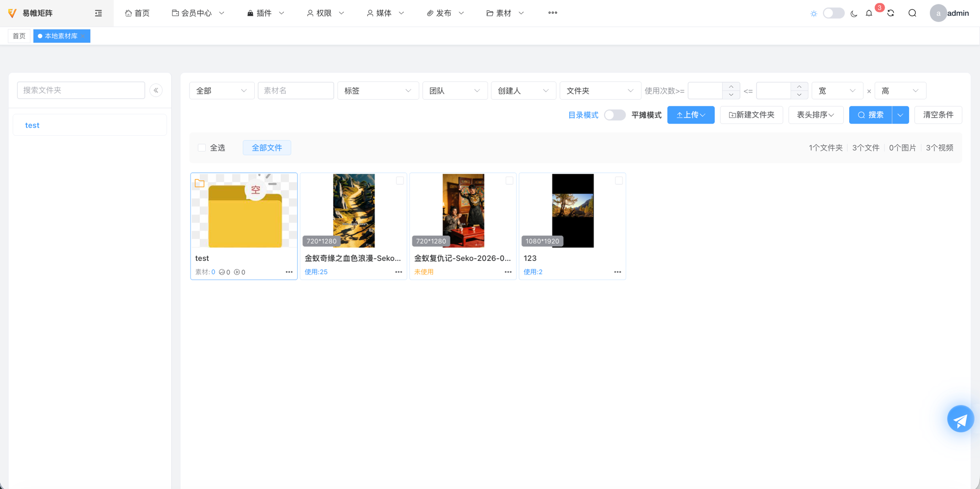
Task: Click the 目录模式 label
Action: tap(583, 115)
